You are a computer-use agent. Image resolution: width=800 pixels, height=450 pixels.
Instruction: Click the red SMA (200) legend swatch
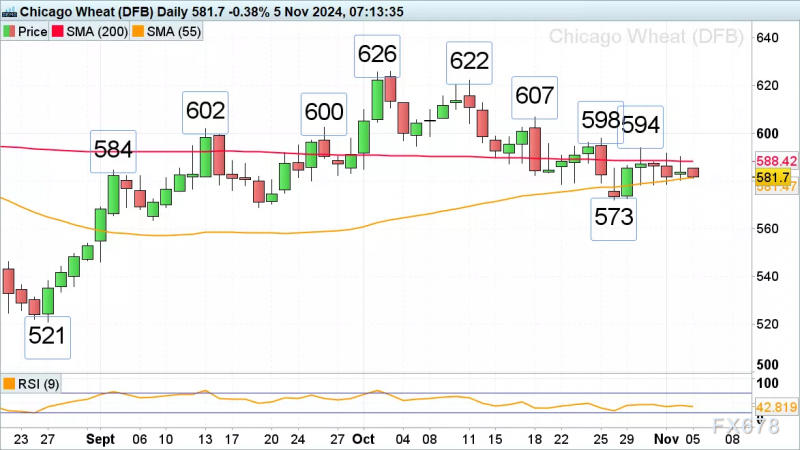[58, 32]
